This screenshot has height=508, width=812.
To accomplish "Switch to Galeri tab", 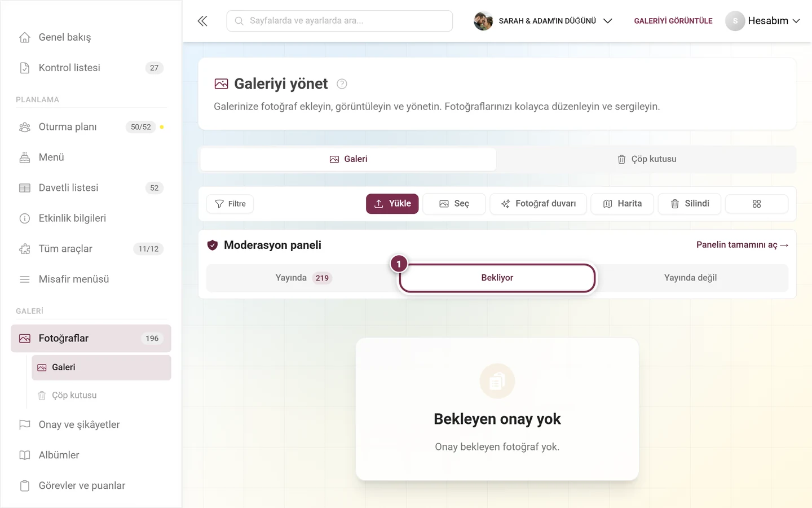I will click(348, 159).
